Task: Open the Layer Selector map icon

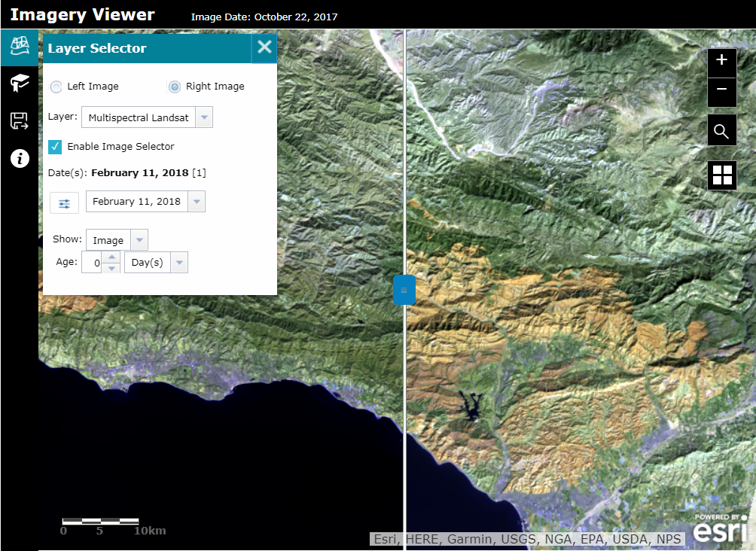Action: [20, 47]
